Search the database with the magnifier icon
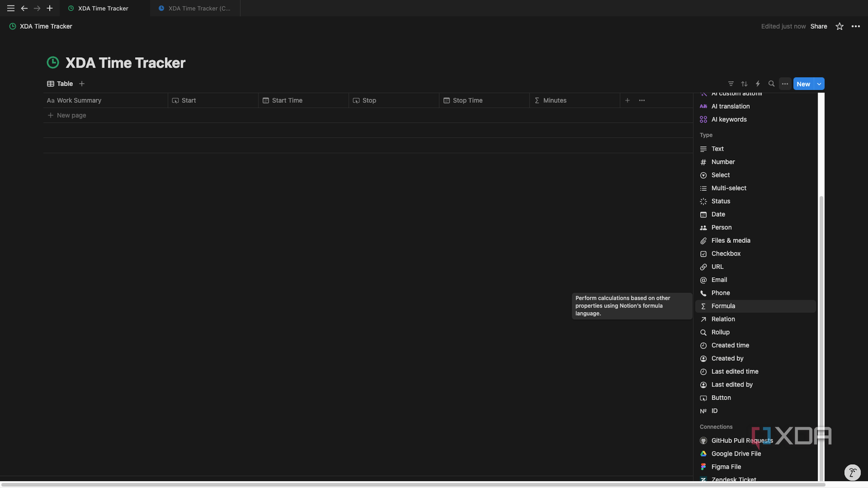 (x=771, y=84)
